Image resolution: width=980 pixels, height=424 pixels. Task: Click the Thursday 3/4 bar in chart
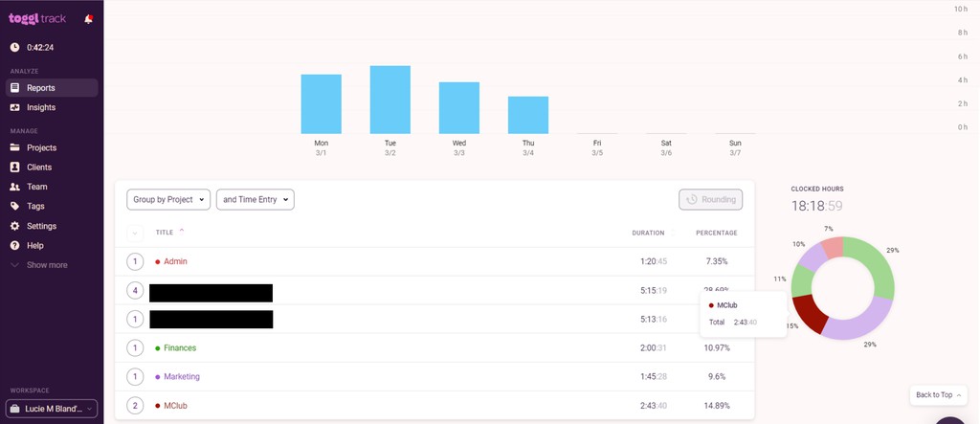click(x=528, y=115)
